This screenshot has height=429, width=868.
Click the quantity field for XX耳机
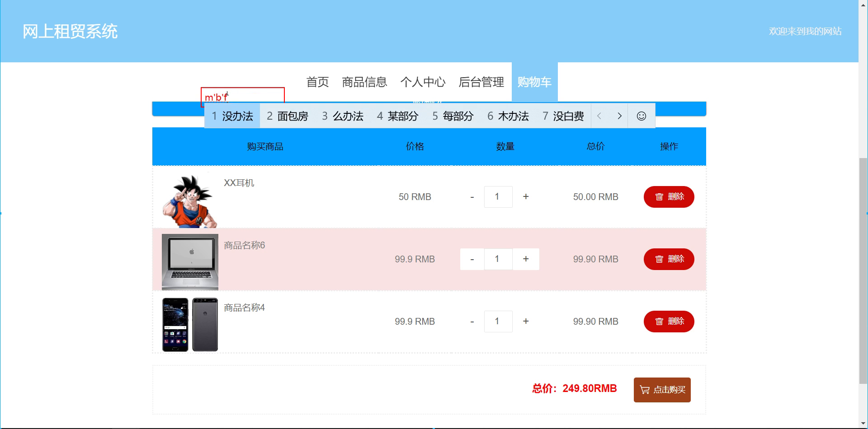pyautogui.click(x=498, y=197)
